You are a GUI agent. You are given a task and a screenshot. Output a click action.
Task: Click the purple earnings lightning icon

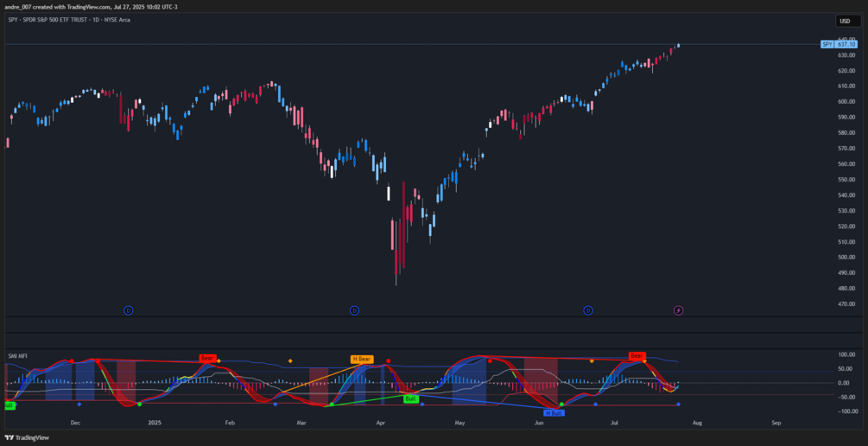tap(678, 311)
